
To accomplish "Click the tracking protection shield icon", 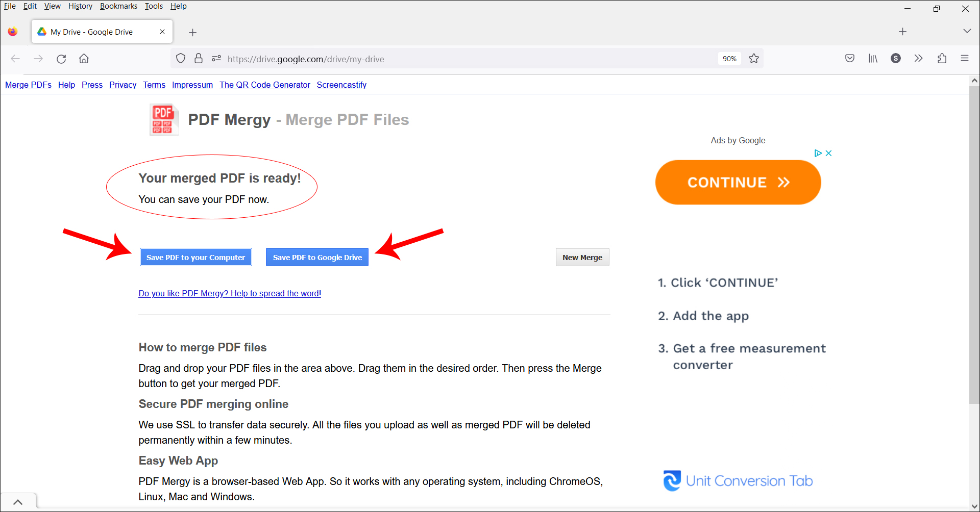I will [x=180, y=59].
